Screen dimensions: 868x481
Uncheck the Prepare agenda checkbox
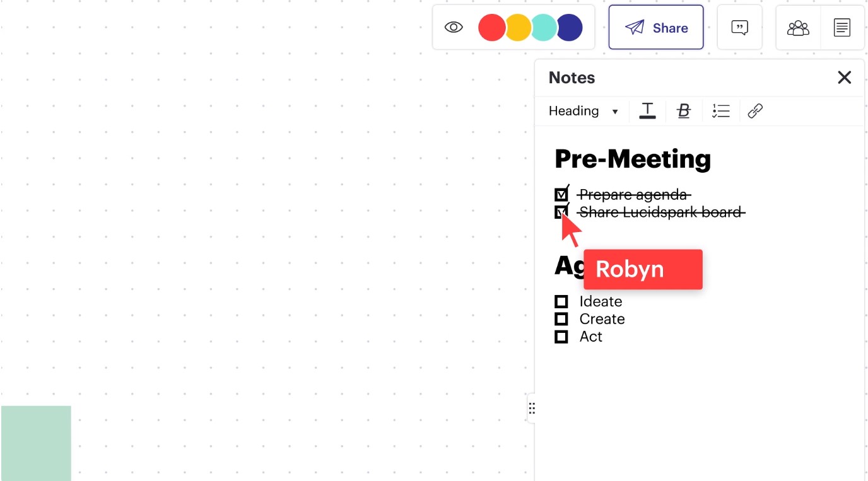pyautogui.click(x=561, y=194)
